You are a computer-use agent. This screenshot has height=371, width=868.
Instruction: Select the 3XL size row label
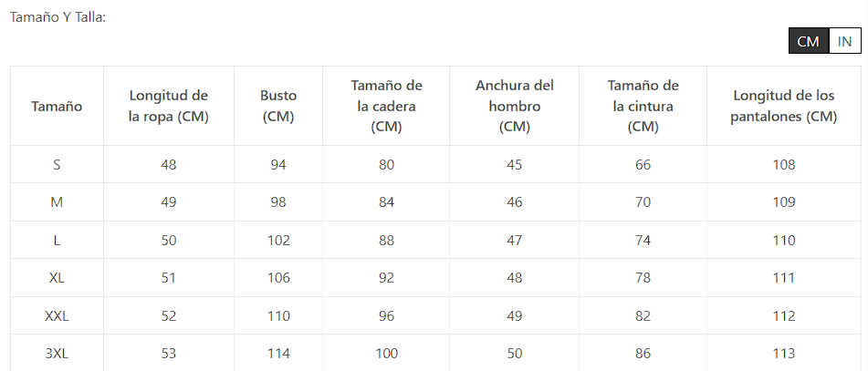(x=57, y=354)
